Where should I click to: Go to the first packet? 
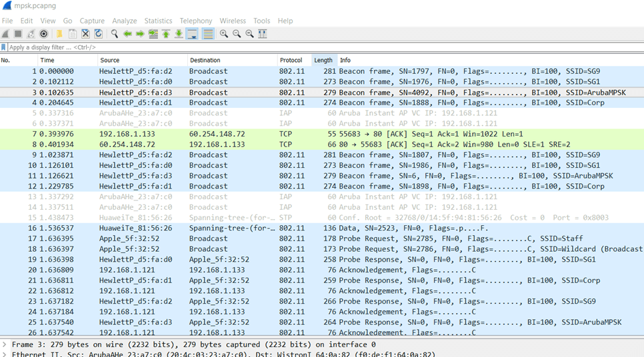coord(166,34)
